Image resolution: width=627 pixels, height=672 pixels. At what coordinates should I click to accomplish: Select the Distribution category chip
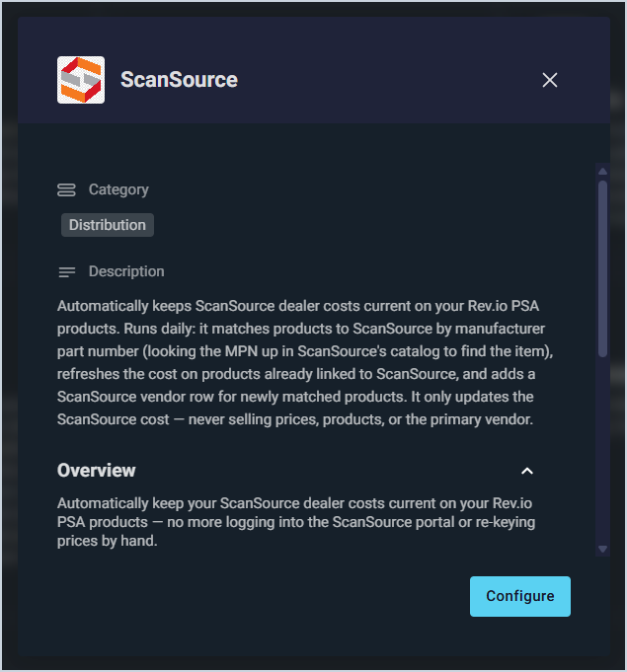click(x=108, y=225)
